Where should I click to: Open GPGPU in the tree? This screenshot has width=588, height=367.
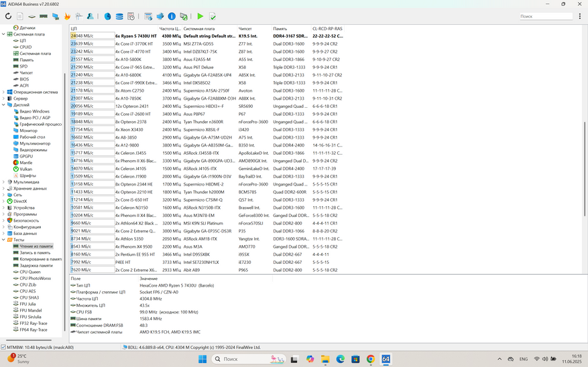coord(26,156)
